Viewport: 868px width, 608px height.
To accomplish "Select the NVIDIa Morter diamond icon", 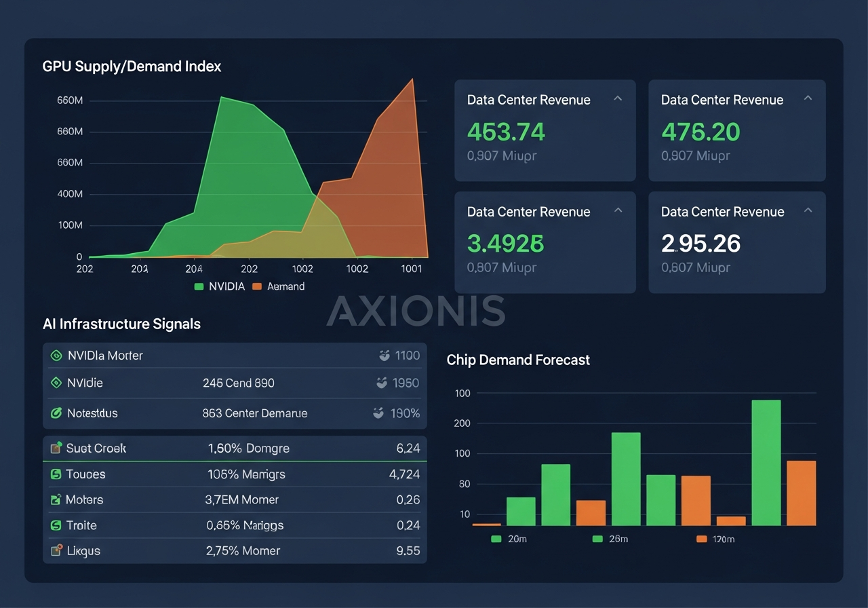I will coord(56,355).
